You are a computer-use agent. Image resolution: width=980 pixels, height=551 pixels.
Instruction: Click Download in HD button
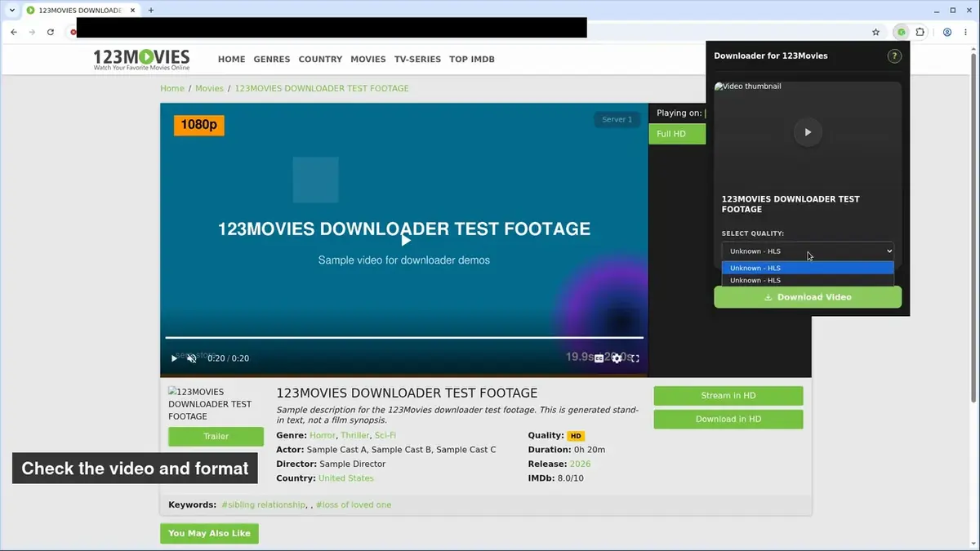pos(728,420)
